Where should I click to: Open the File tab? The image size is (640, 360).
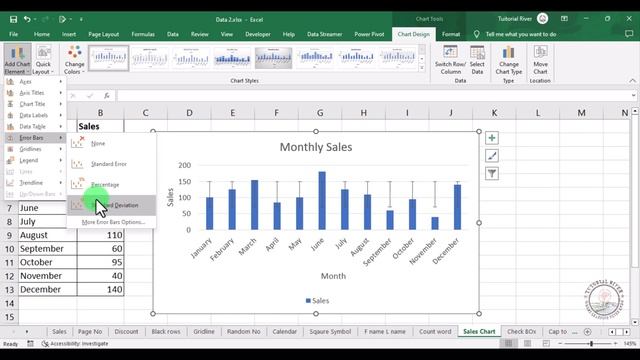point(13,34)
